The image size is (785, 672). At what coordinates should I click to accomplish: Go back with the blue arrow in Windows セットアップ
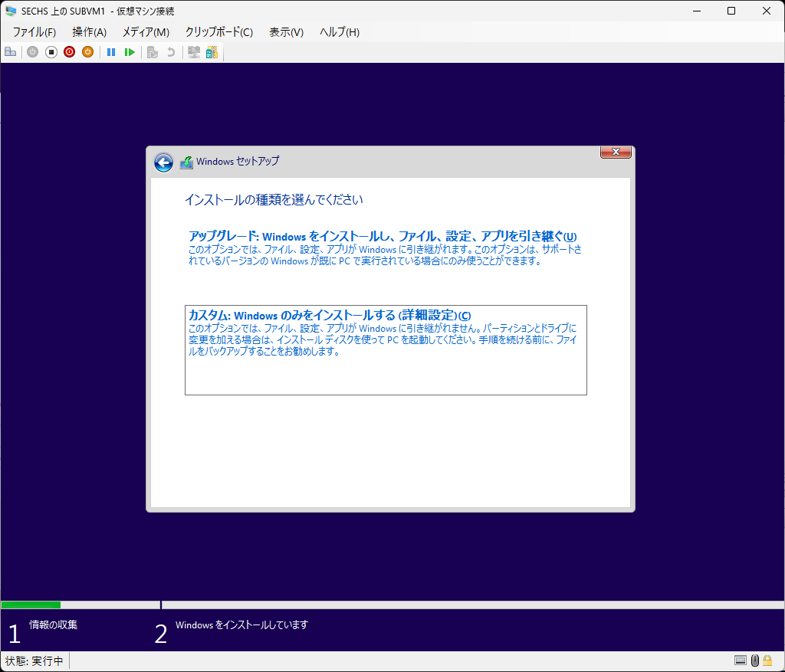coord(163,162)
